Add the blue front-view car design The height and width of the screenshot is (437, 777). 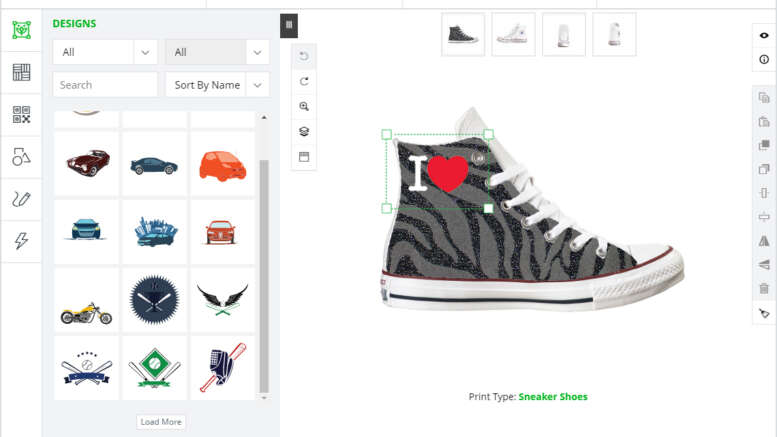(87, 231)
